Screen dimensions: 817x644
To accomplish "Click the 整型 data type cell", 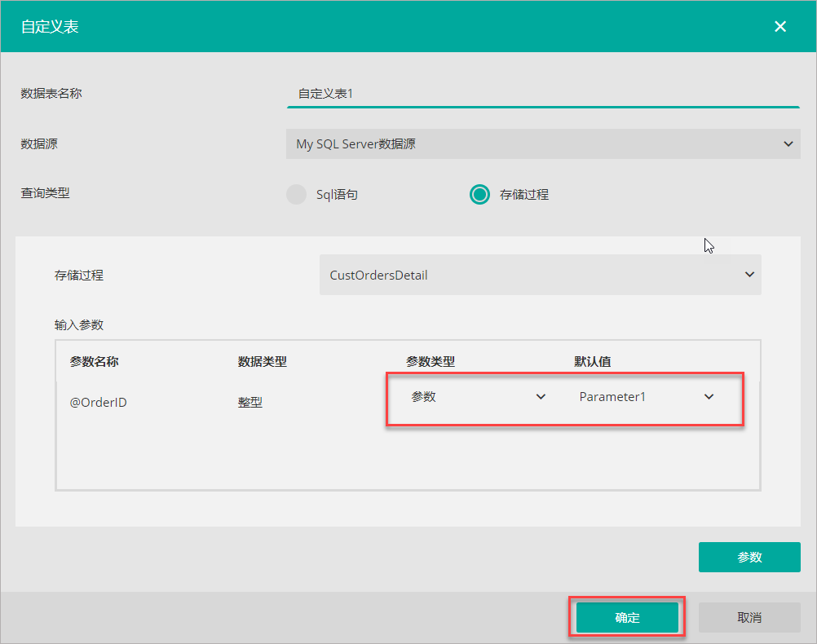I will 250,402.
